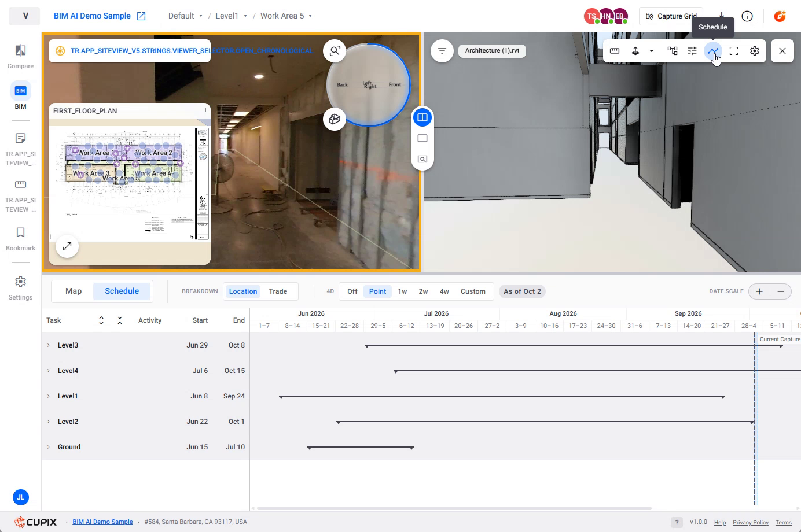This screenshot has height=532, width=801.
Task: Select Trade breakdown
Action: (278, 291)
